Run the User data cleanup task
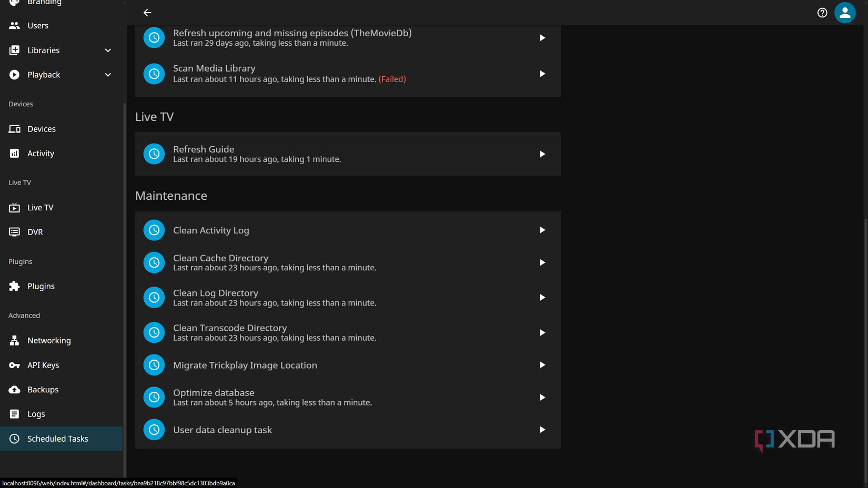The width and height of the screenshot is (868, 488). (542, 430)
